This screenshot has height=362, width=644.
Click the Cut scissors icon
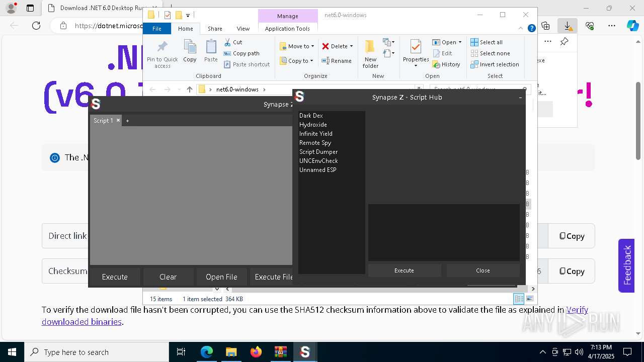(x=227, y=42)
